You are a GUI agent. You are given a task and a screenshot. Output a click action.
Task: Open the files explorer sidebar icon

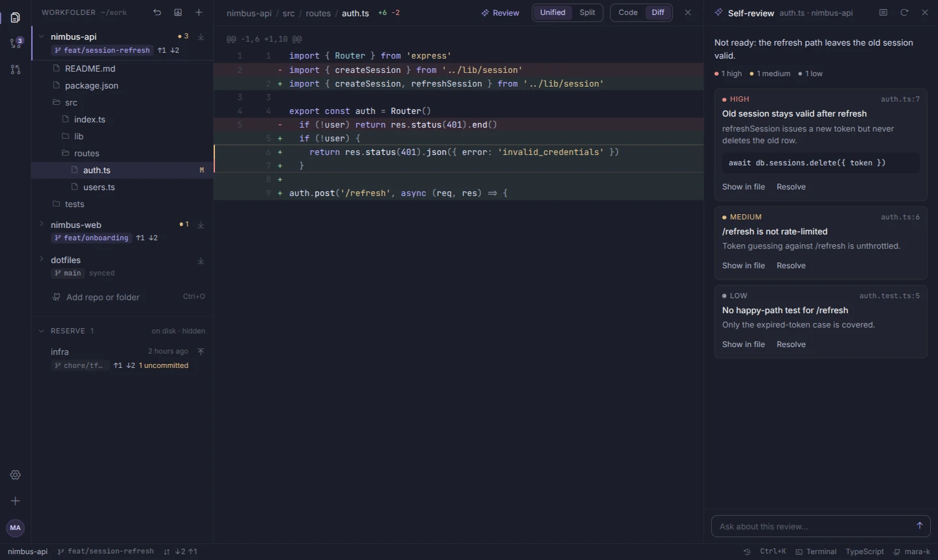pos(16,18)
